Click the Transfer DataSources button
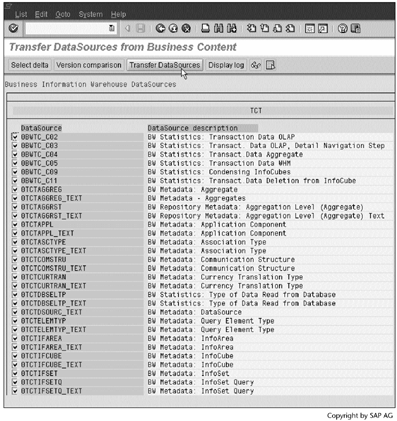 click(165, 65)
